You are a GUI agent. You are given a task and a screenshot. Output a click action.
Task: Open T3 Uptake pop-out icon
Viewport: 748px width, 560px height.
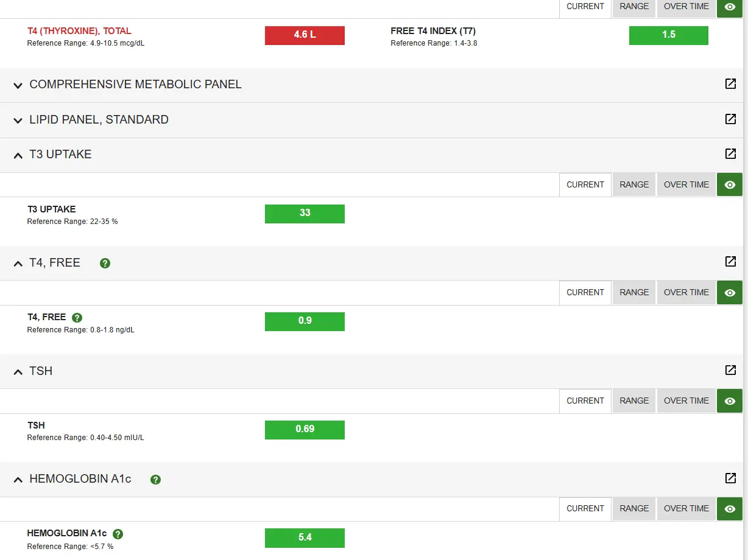730,154
